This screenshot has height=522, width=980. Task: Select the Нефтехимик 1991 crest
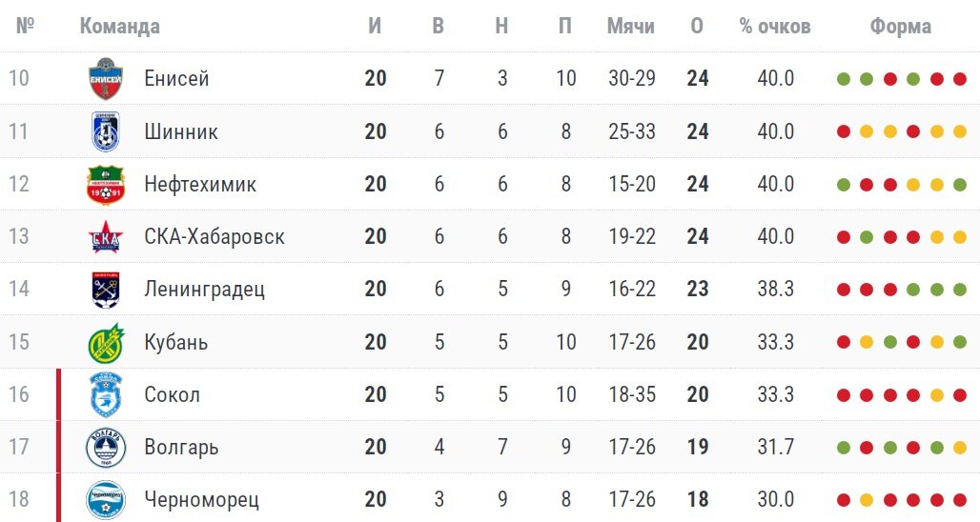106,184
